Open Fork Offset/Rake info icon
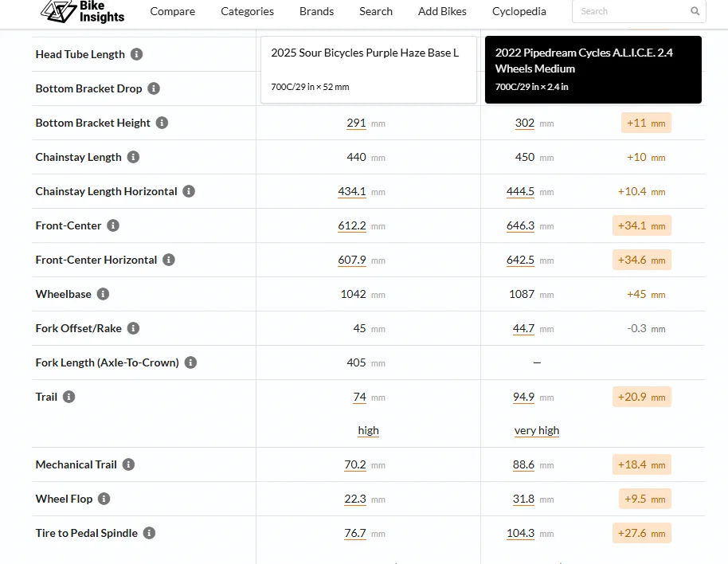The width and height of the screenshot is (728, 564). coord(133,328)
